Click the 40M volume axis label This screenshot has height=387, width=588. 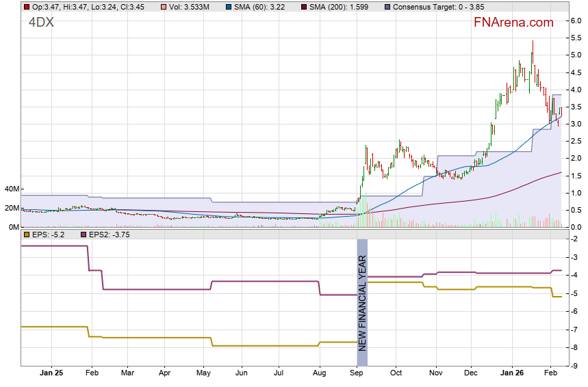(11, 189)
